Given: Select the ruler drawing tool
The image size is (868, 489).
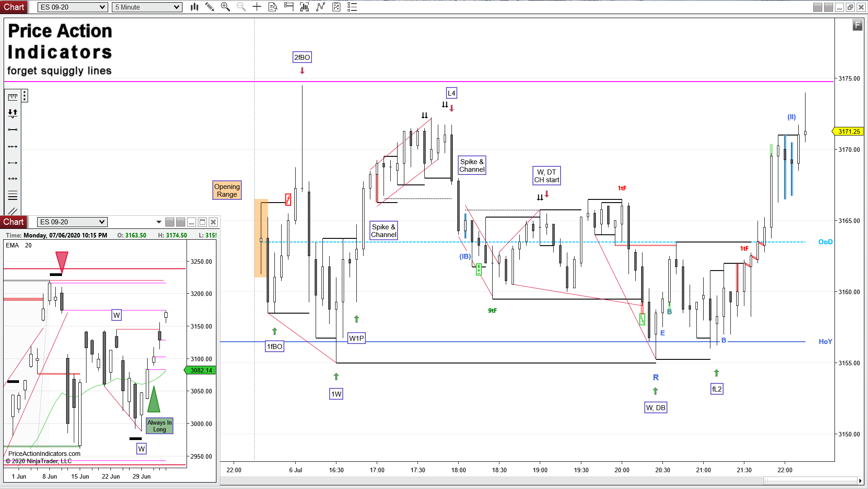Looking at the screenshot, I should (13, 97).
